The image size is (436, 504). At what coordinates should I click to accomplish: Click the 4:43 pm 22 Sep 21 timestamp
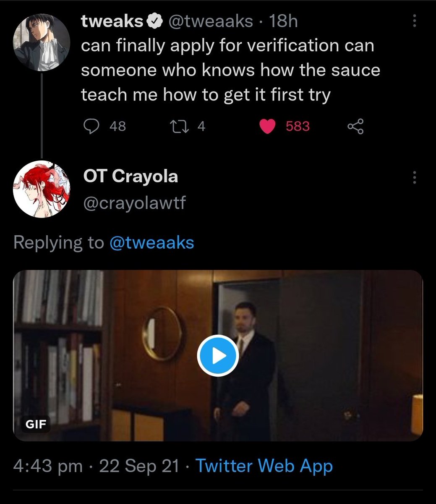[x=96, y=466]
